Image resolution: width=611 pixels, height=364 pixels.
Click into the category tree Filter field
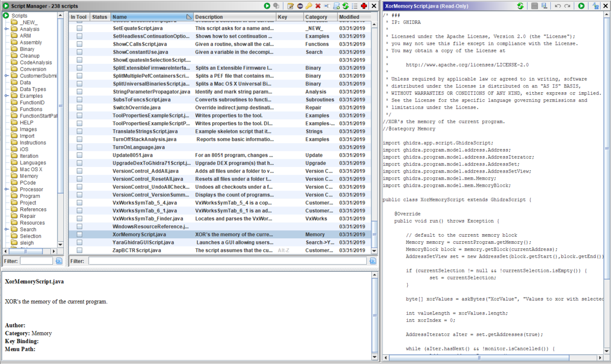pyautogui.click(x=36, y=261)
